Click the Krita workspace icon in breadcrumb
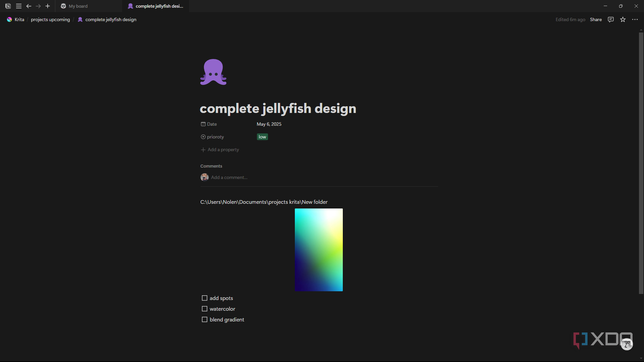The image size is (644, 362). (9, 19)
